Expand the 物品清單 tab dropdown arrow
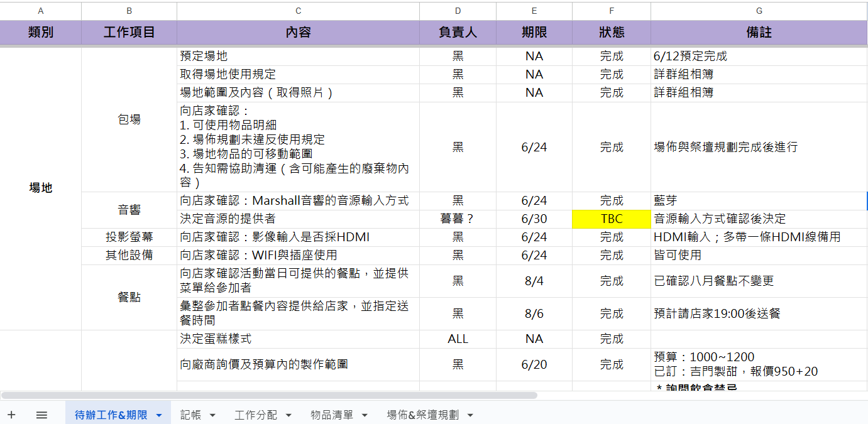The height and width of the screenshot is (424, 868). click(365, 415)
